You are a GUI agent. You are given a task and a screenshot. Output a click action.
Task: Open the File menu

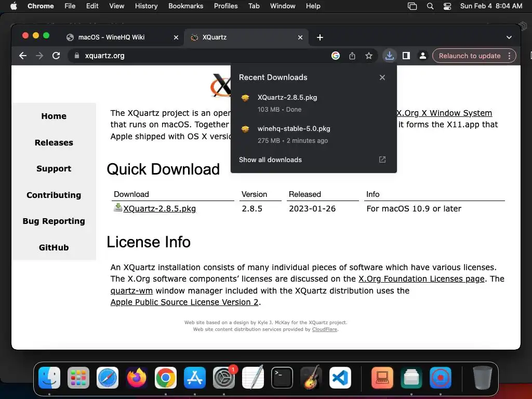[x=70, y=6]
